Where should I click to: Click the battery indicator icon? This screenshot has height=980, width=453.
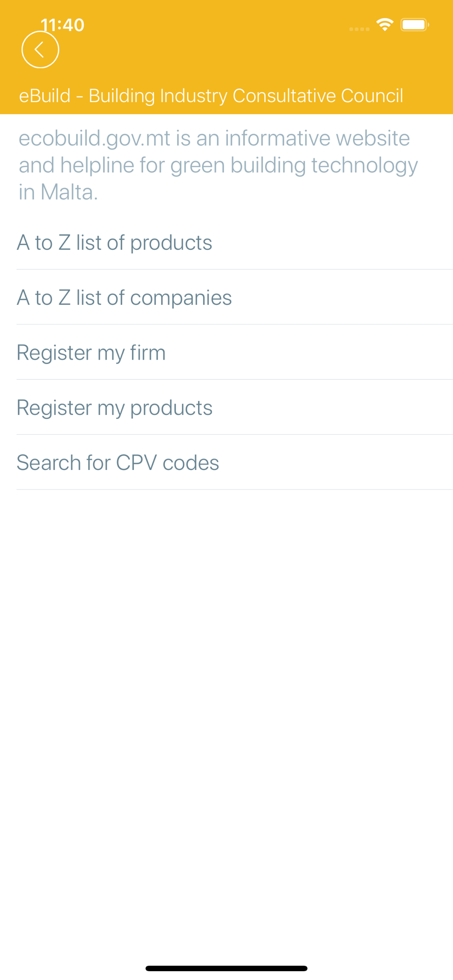[x=415, y=24]
